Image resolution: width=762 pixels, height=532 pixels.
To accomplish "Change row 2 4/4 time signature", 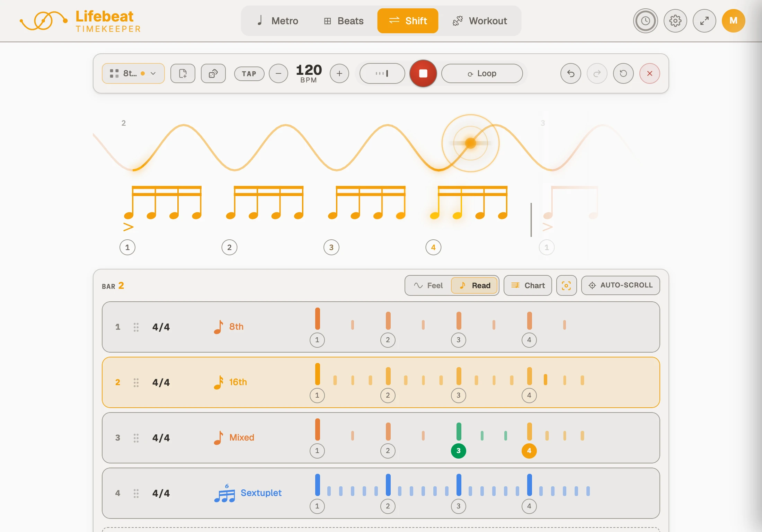I will pyautogui.click(x=161, y=382).
